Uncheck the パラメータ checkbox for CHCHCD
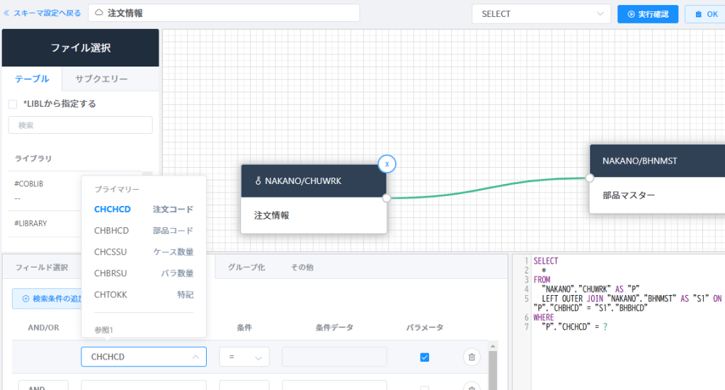The image size is (725, 390). tap(424, 357)
